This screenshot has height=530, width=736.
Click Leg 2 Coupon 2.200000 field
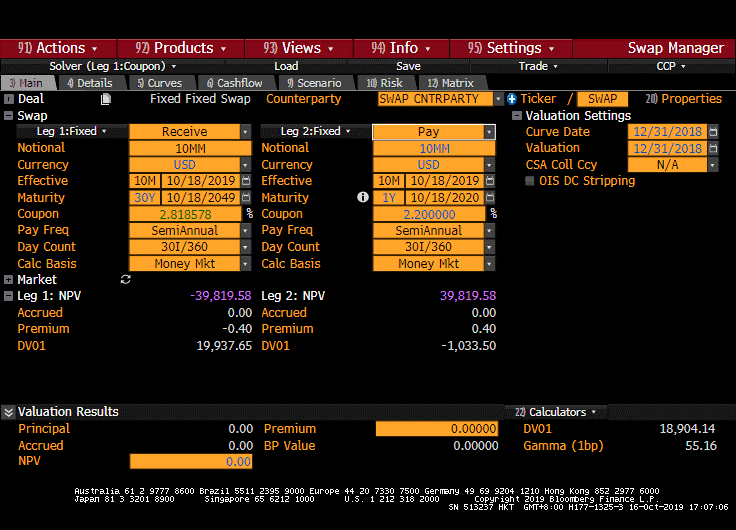[x=429, y=214]
